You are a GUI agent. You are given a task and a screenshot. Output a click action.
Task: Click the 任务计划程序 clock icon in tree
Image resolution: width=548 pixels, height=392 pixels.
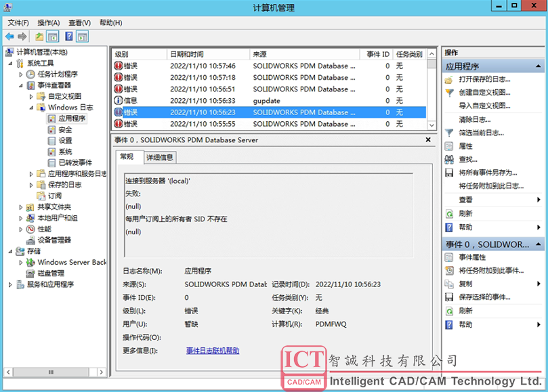tap(30, 74)
